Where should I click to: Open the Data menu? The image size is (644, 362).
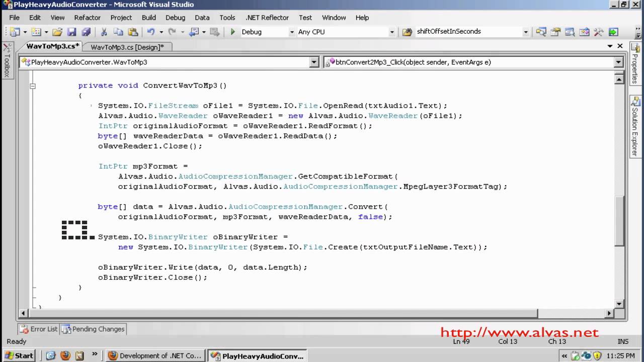tap(202, 18)
